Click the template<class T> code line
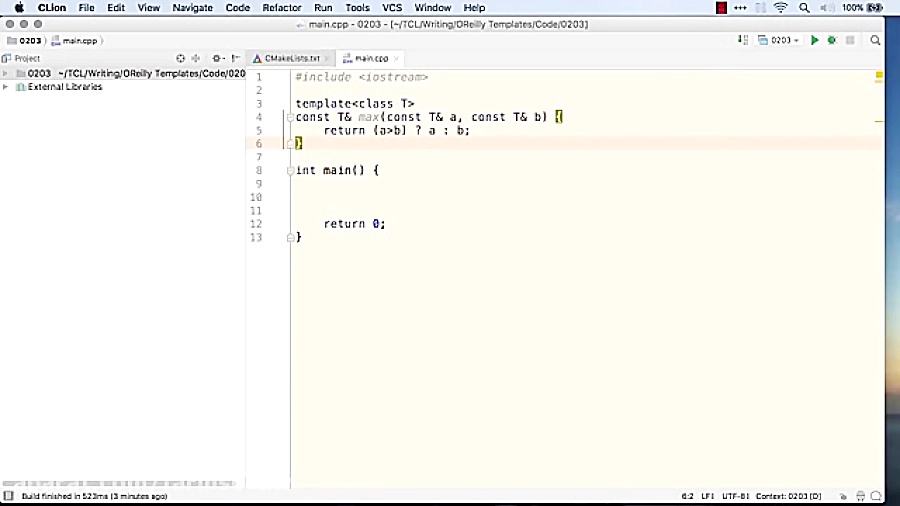900x506 pixels. point(355,104)
